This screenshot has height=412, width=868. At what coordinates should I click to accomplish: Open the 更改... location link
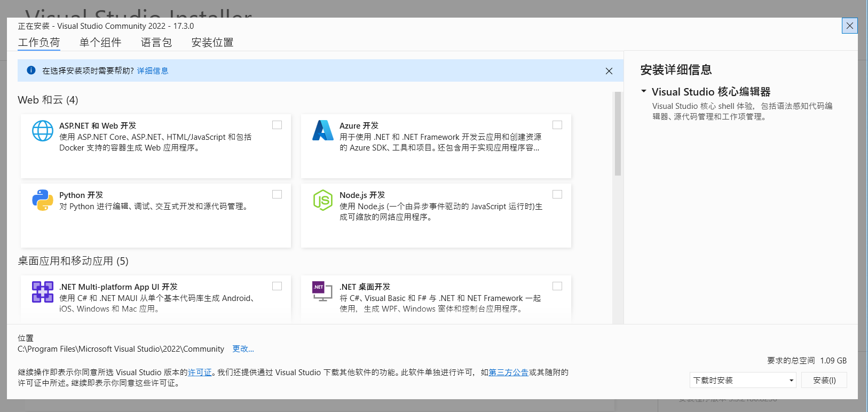click(x=243, y=349)
